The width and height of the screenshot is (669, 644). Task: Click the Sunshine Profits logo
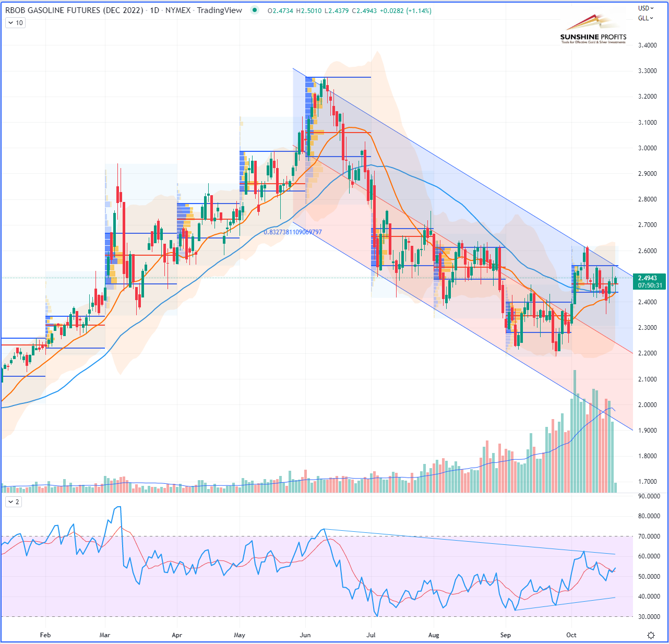click(x=593, y=30)
